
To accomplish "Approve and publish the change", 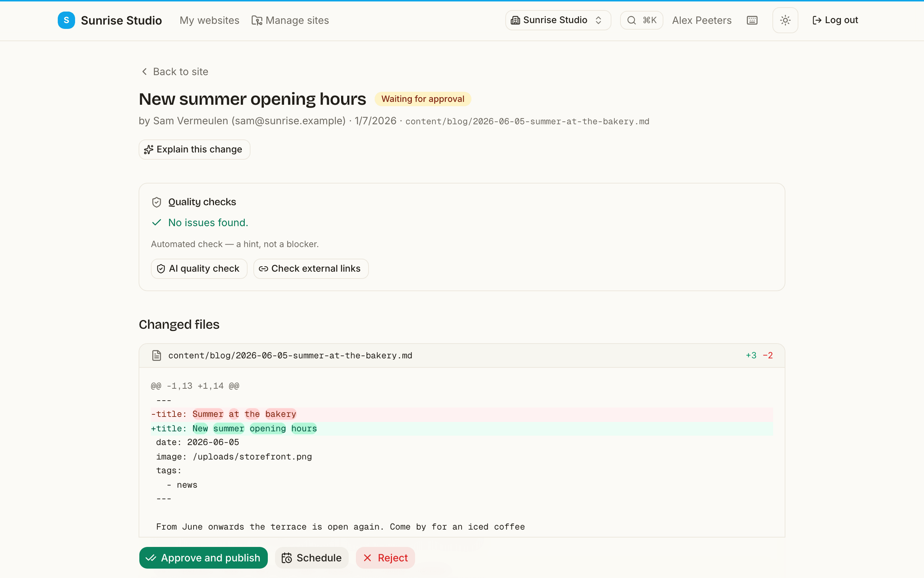I will [204, 558].
